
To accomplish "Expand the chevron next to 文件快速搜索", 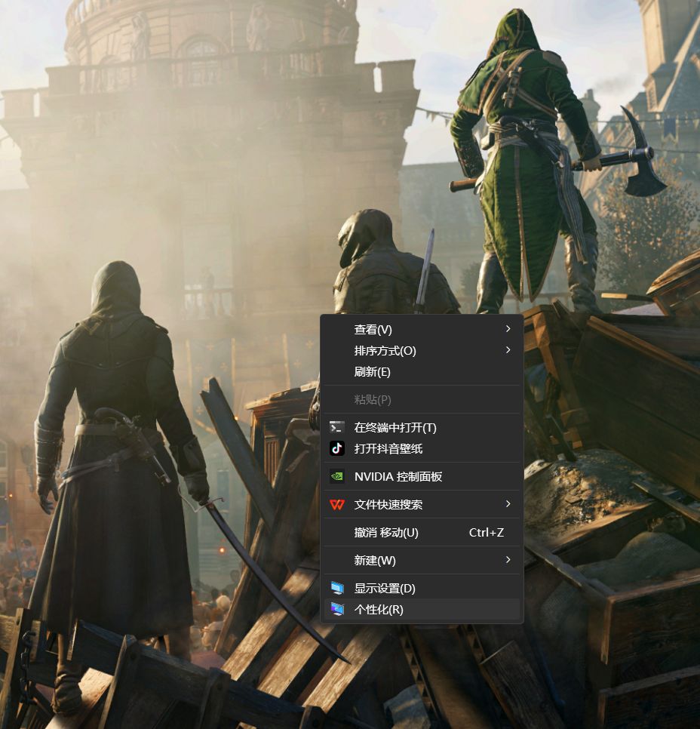I will click(508, 503).
